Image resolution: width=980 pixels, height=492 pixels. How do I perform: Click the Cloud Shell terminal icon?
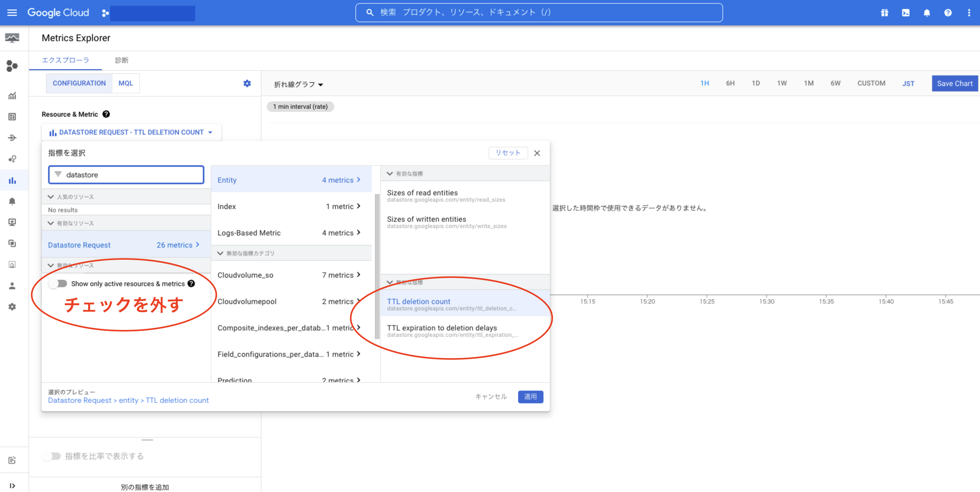click(x=906, y=13)
